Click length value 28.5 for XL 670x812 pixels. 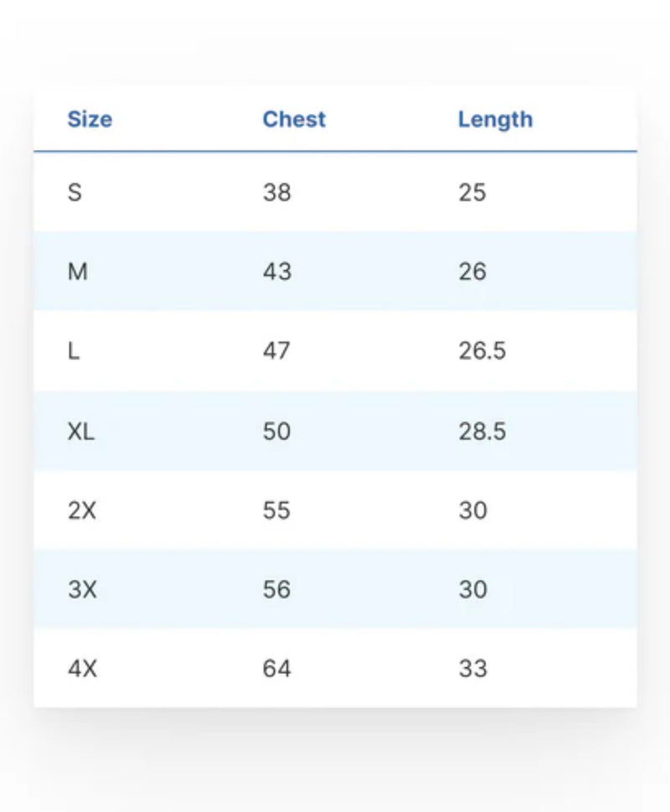482,432
